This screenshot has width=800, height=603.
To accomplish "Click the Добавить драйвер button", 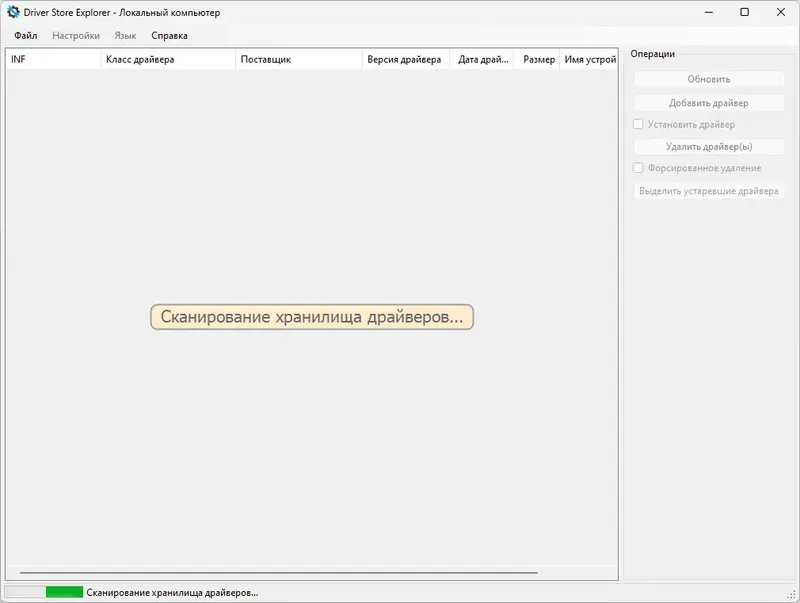I will 710,102.
